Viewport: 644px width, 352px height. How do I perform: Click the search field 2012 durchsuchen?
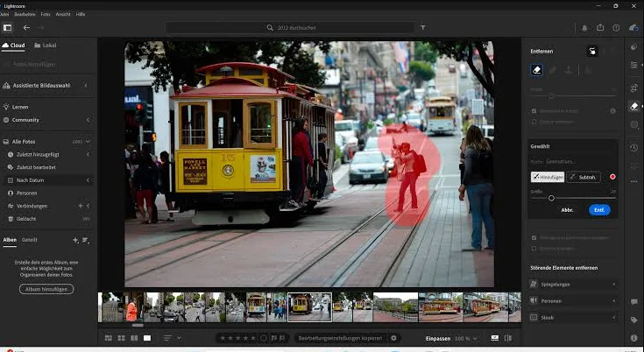pyautogui.click(x=290, y=28)
